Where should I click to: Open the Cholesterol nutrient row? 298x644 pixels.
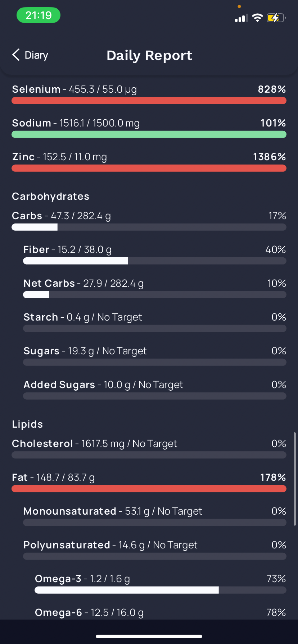pyautogui.click(x=149, y=448)
